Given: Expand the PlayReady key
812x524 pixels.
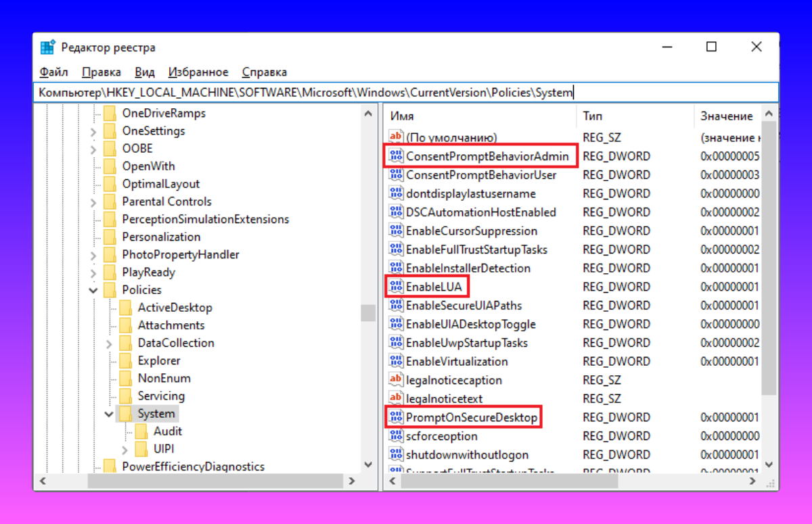Looking at the screenshot, I should pos(93,272).
